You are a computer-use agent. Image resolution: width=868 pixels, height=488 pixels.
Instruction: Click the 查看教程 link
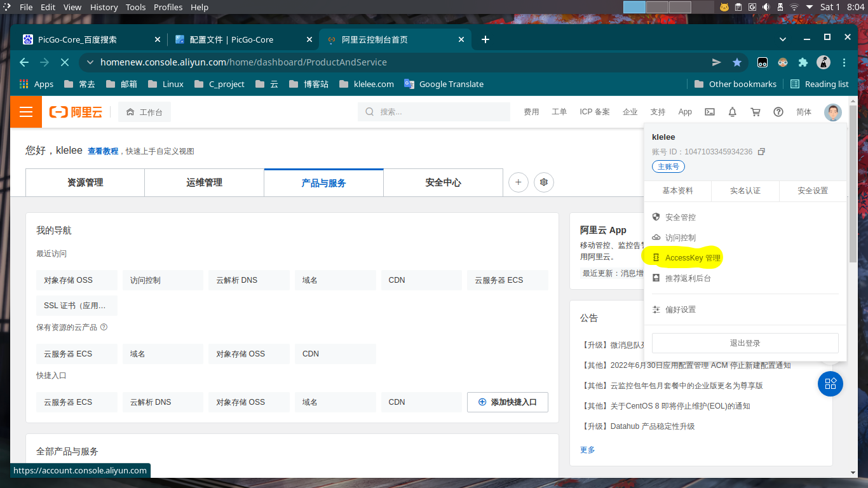pos(103,151)
